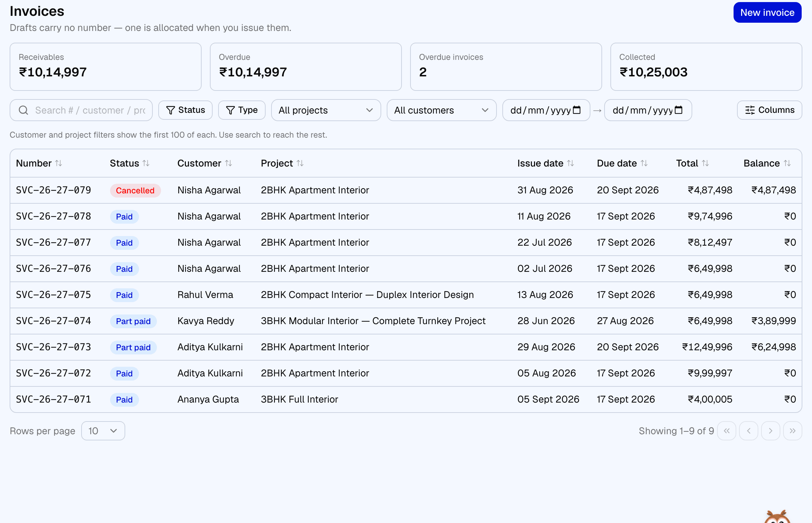812x523 pixels.
Task: Open the Type filter
Action: 242,110
